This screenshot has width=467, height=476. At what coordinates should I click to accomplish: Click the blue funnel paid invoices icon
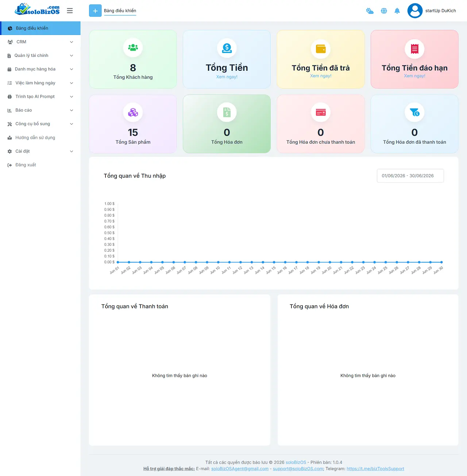tap(414, 112)
